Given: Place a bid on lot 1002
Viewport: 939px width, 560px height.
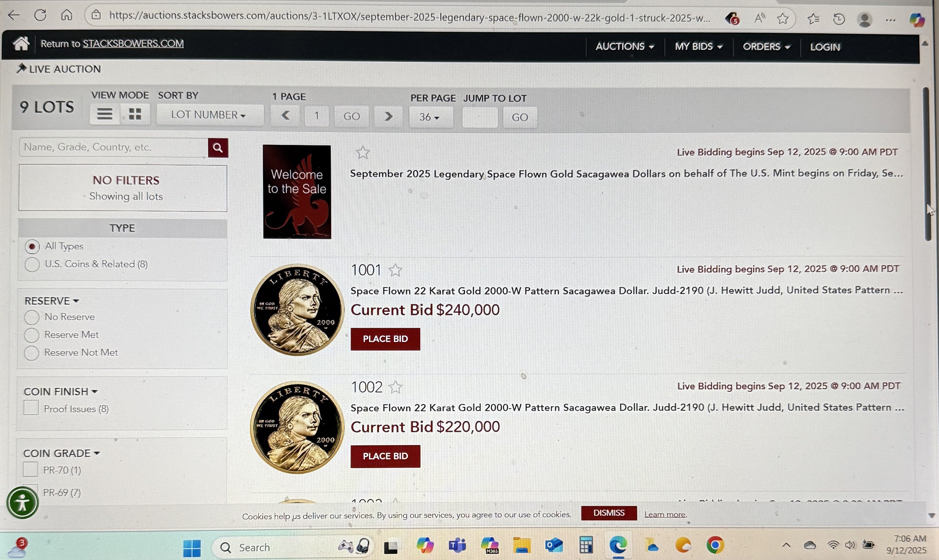Looking at the screenshot, I should pos(385,456).
